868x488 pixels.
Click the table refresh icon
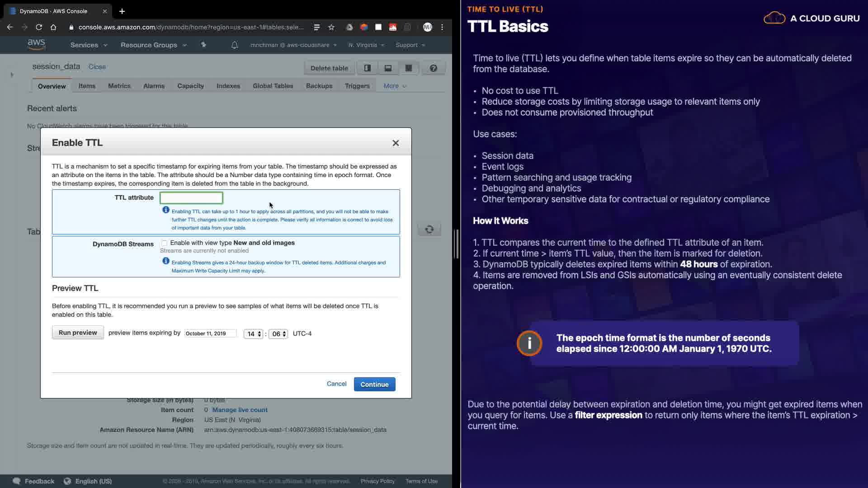(x=429, y=230)
